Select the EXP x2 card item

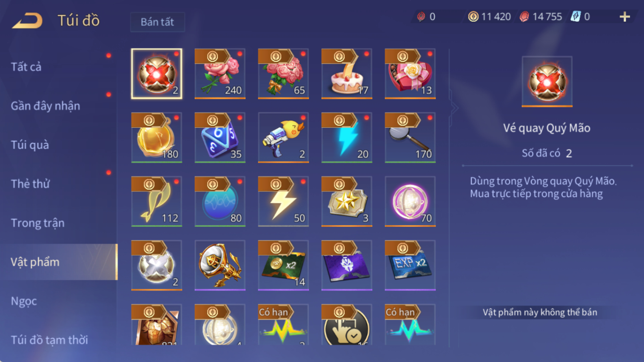[410, 265]
